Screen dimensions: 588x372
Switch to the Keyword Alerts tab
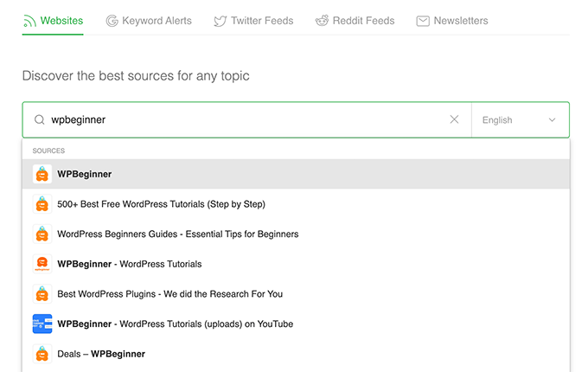pyautogui.click(x=149, y=21)
